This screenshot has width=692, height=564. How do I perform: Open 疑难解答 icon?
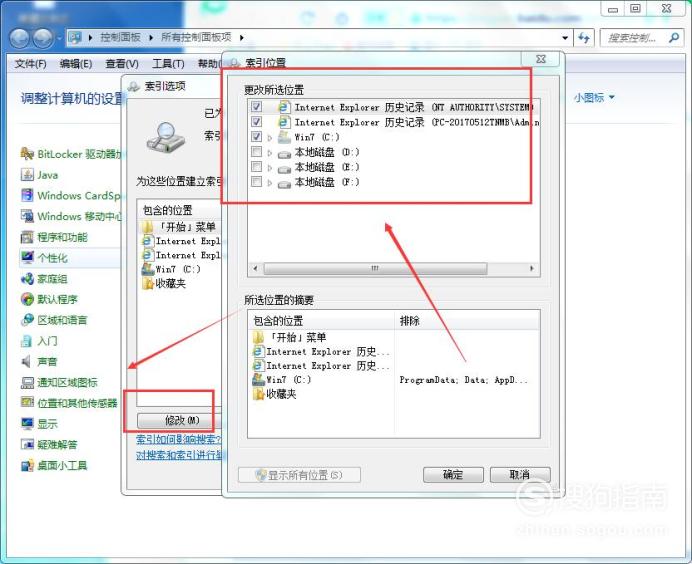(27, 444)
